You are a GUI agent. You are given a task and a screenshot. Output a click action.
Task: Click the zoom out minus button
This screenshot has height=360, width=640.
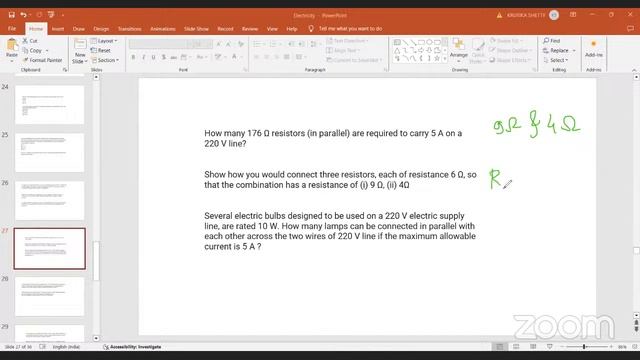pos(562,347)
